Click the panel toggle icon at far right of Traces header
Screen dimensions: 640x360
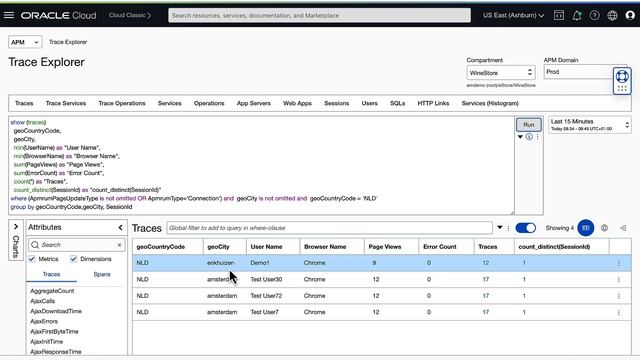[x=623, y=228]
